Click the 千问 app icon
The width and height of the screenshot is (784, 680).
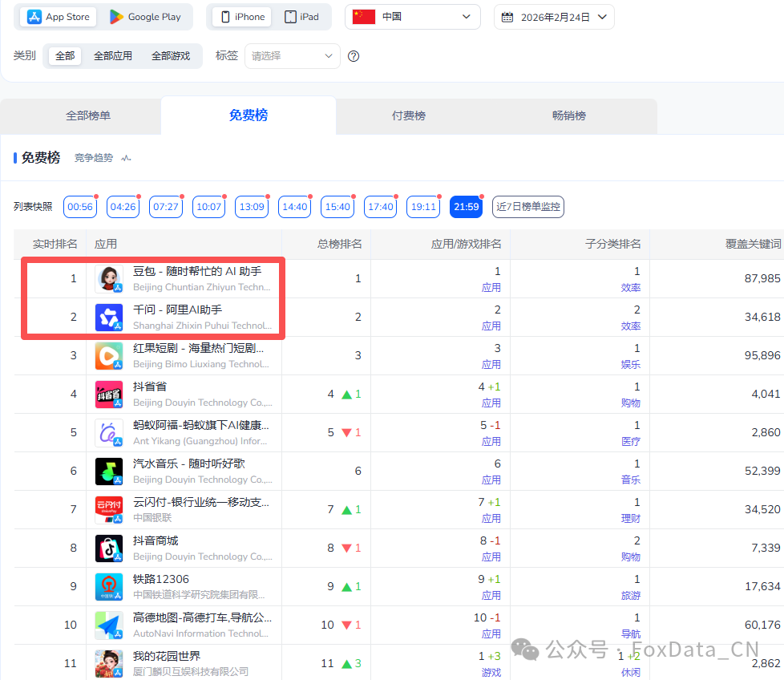click(x=109, y=317)
